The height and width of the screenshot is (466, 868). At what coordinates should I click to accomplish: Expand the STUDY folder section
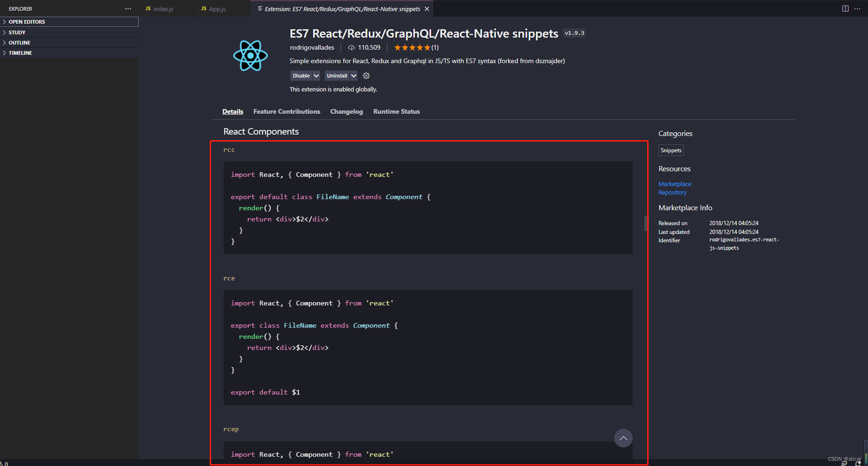point(69,32)
